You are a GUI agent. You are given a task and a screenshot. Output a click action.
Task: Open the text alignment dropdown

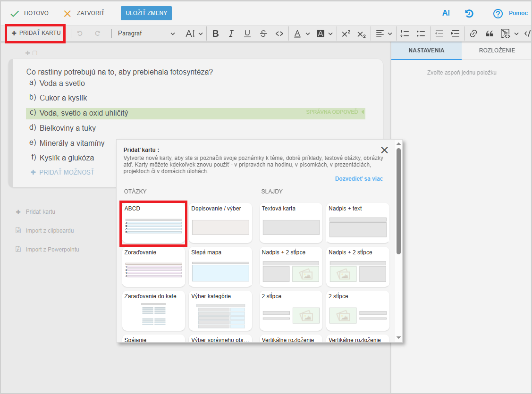click(x=384, y=34)
